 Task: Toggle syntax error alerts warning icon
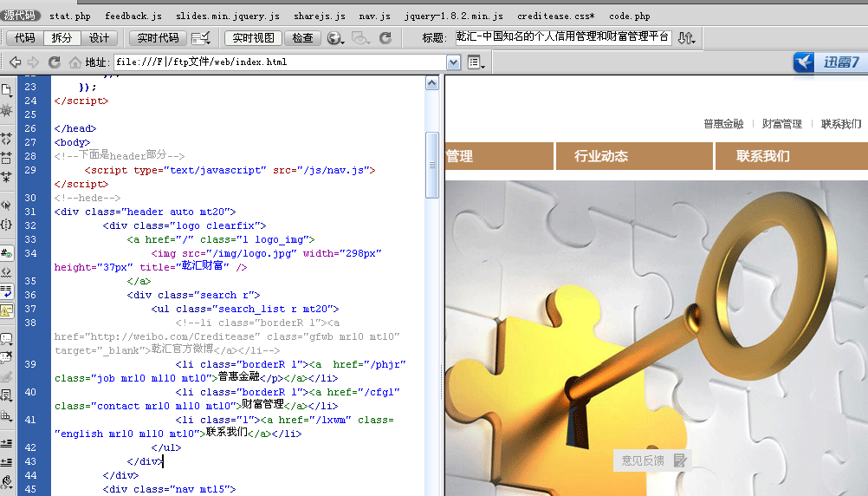click(x=7, y=310)
